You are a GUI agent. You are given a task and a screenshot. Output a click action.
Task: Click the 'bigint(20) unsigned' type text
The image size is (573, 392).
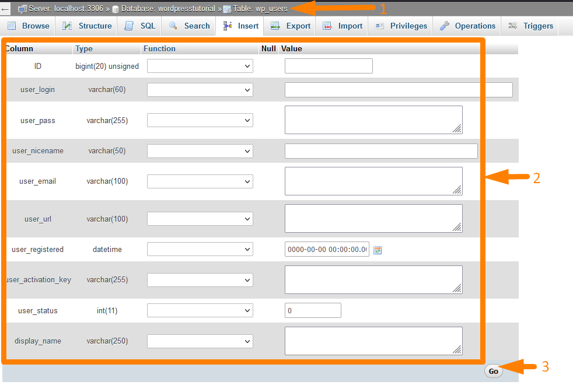[x=107, y=66]
